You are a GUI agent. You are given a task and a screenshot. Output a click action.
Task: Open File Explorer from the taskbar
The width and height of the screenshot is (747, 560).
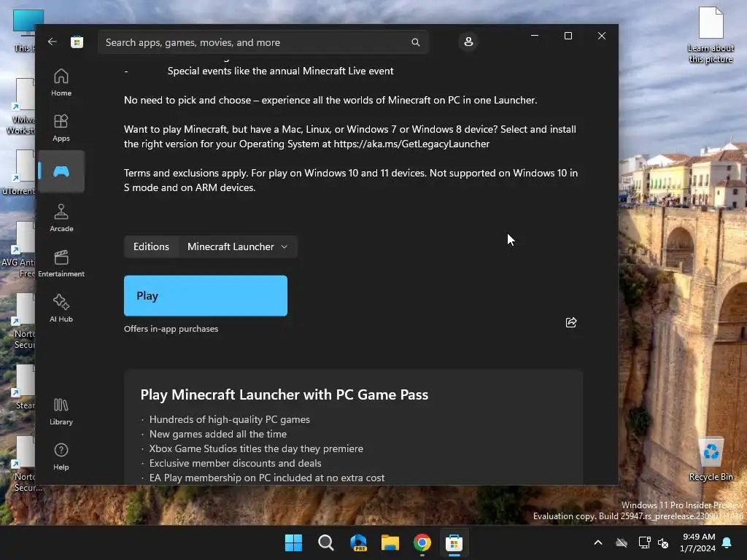pos(390,542)
